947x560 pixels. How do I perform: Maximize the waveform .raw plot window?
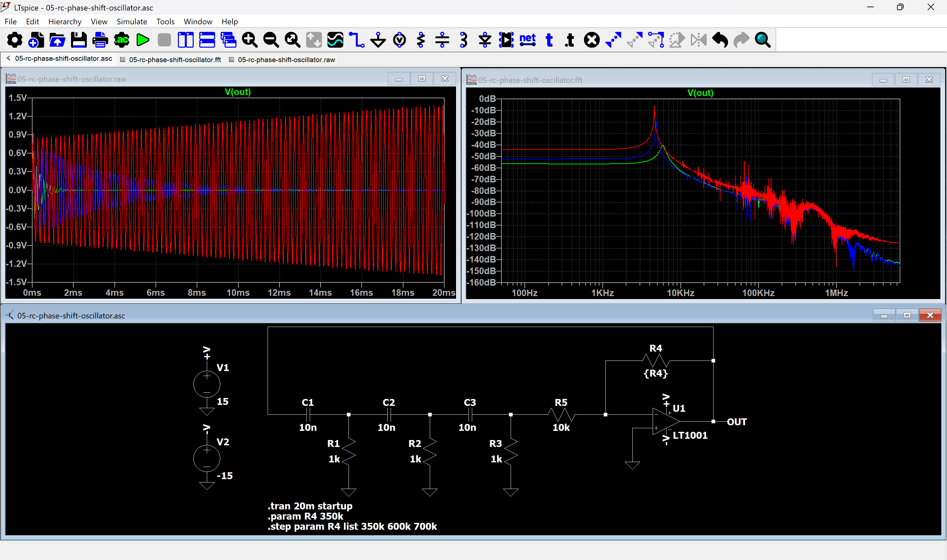point(422,79)
